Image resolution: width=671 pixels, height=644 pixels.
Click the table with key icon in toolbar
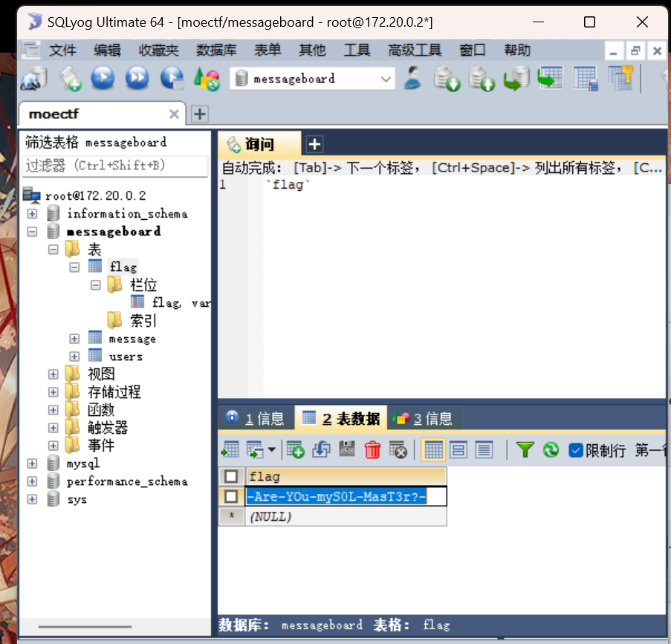point(620,78)
